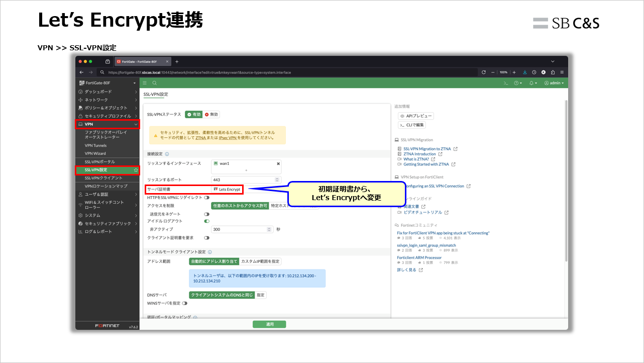Click the 非アクティブ 300 seconds field
This screenshot has width=644, height=363.
[242, 229]
